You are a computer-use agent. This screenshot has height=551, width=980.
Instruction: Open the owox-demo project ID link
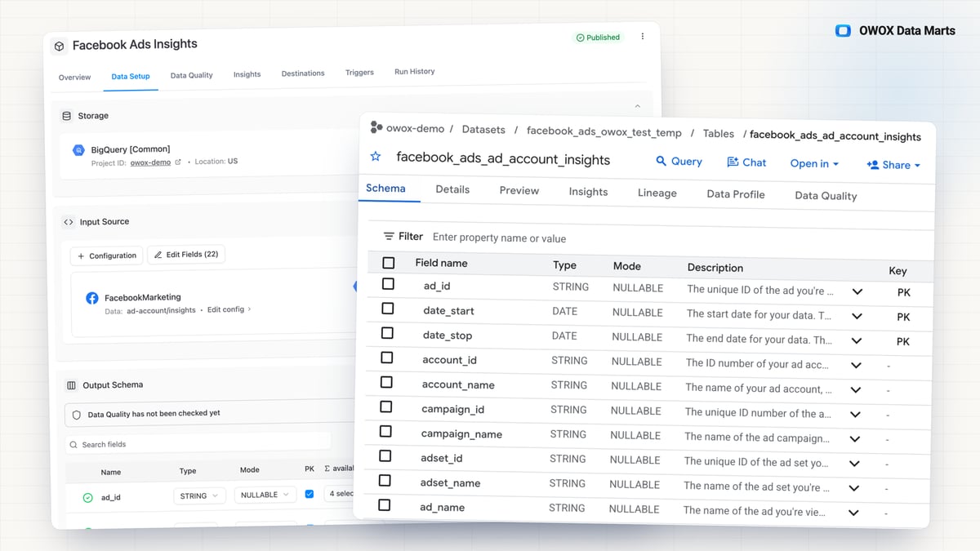(x=150, y=162)
